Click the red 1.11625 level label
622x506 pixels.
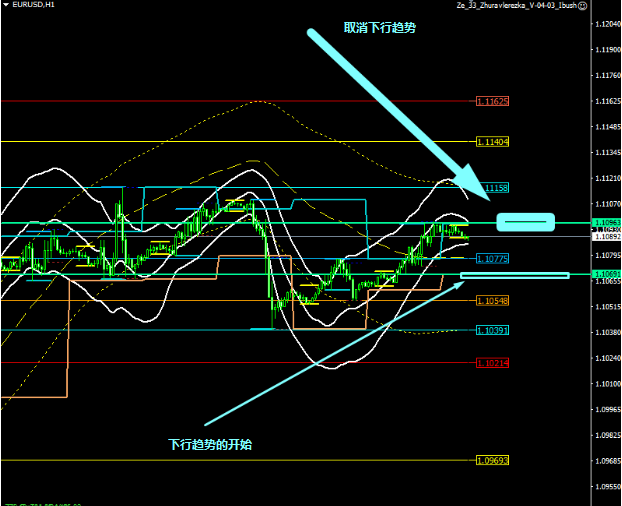click(493, 101)
